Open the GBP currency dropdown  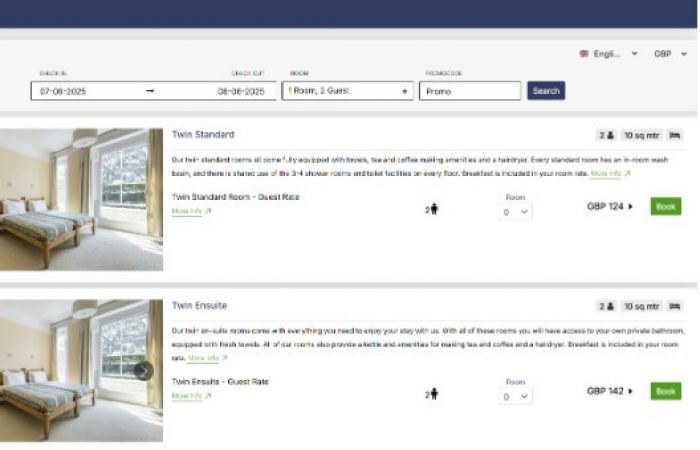(670, 54)
